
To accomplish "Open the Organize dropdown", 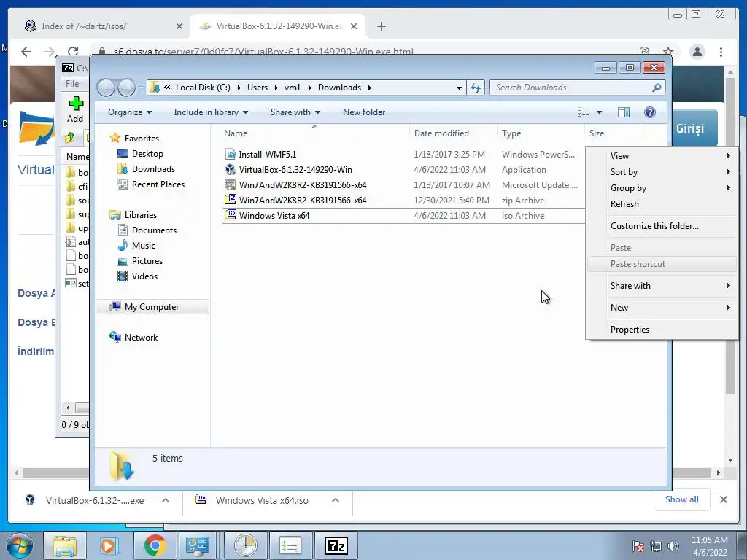I will click(130, 112).
